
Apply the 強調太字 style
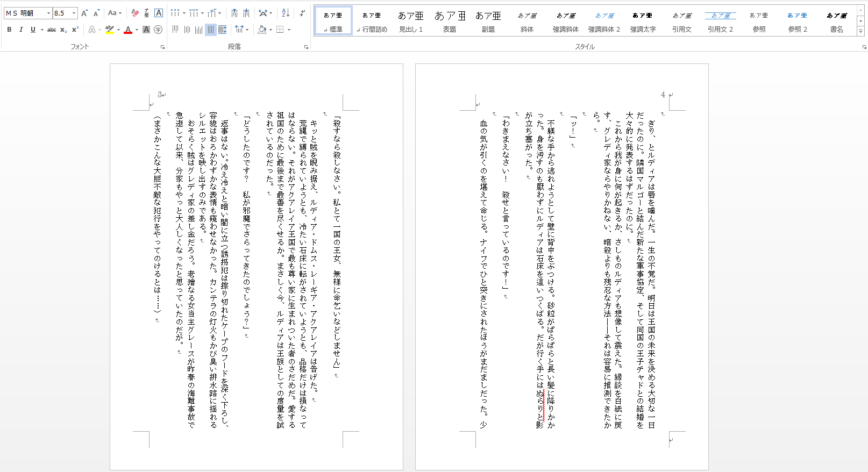[x=643, y=22]
